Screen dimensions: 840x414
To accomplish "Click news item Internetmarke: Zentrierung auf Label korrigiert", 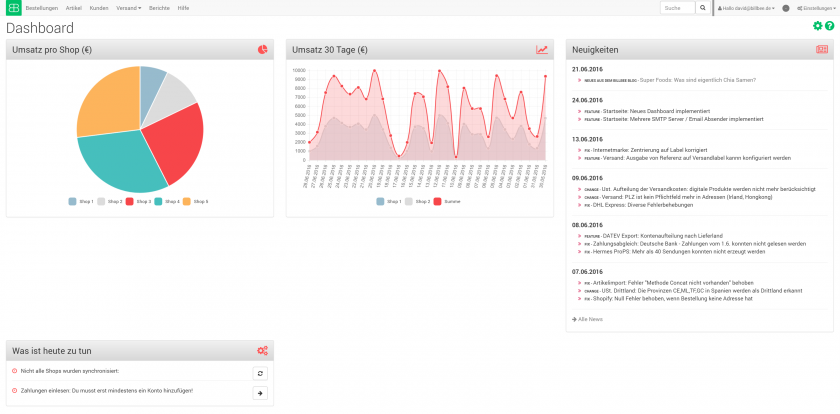I will [x=650, y=150].
